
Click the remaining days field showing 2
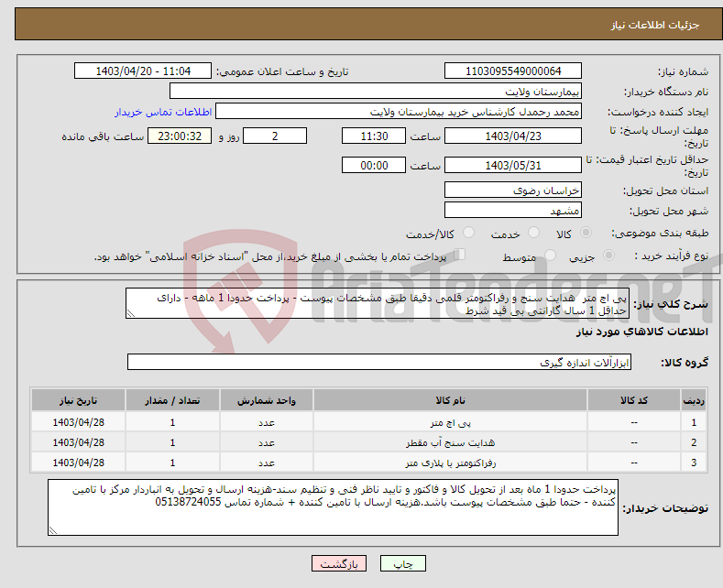click(275, 136)
